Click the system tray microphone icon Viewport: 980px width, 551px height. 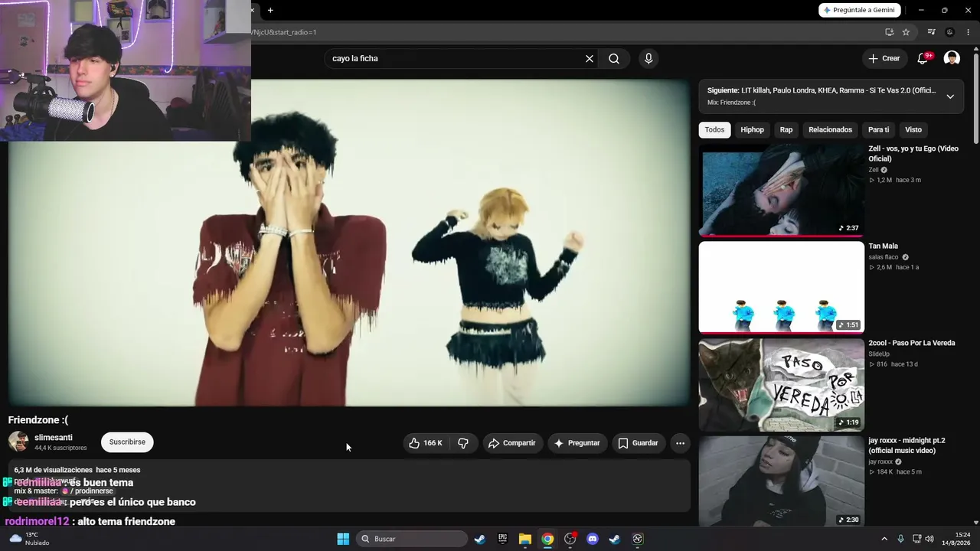[x=900, y=539]
